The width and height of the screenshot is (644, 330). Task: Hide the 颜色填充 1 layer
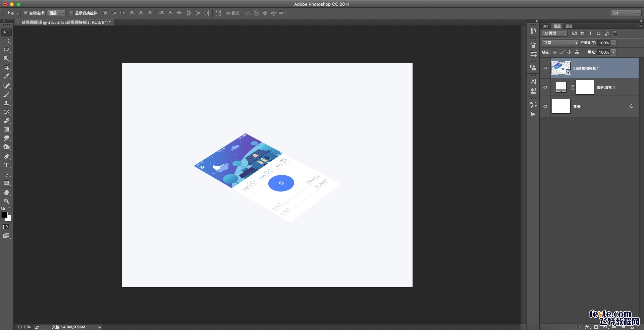(x=545, y=87)
